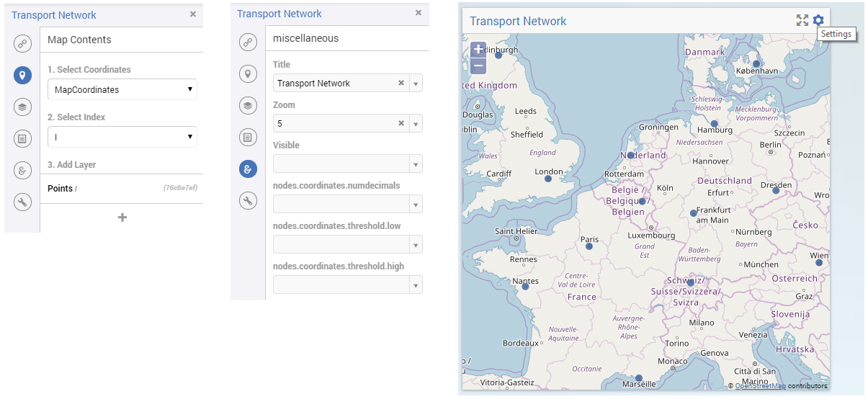Click the layer id 76c6e7ef text
The width and height of the screenshot is (868, 399).
180,189
